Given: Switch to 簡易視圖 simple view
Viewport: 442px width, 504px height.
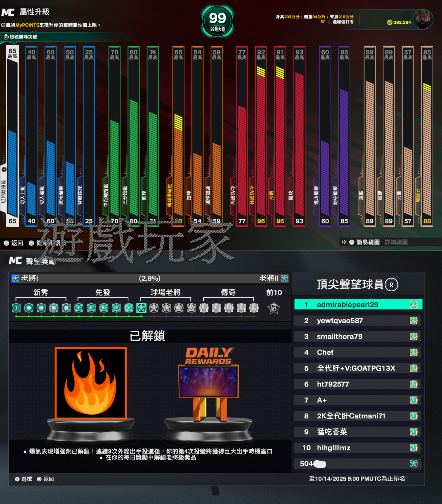Looking at the screenshot, I should pos(368,242).
